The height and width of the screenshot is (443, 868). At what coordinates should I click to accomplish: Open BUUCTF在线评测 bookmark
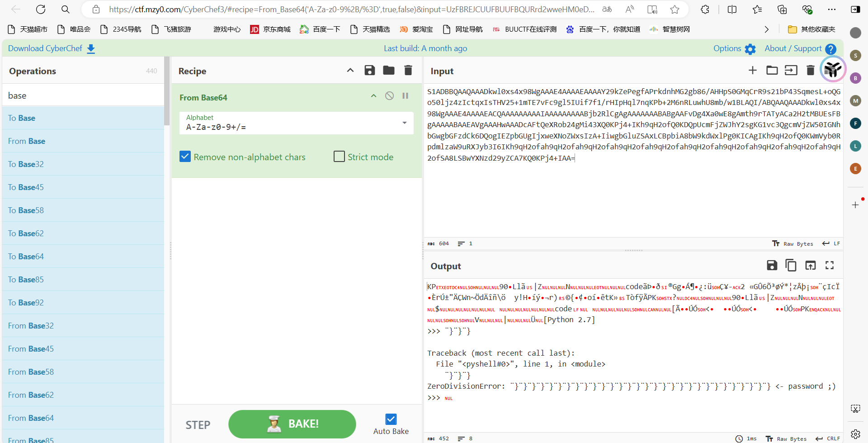524,29
